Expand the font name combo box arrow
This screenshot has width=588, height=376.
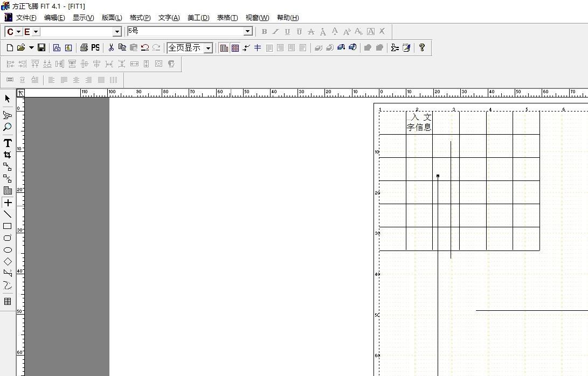[x=117, y=32]
